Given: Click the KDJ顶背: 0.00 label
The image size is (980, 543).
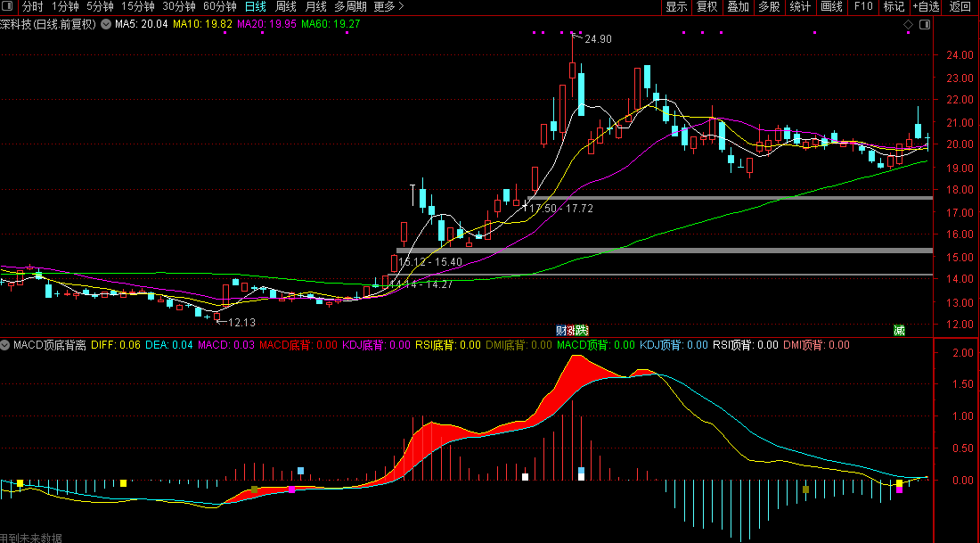Looking at the screenshot, I should (674, 345).
